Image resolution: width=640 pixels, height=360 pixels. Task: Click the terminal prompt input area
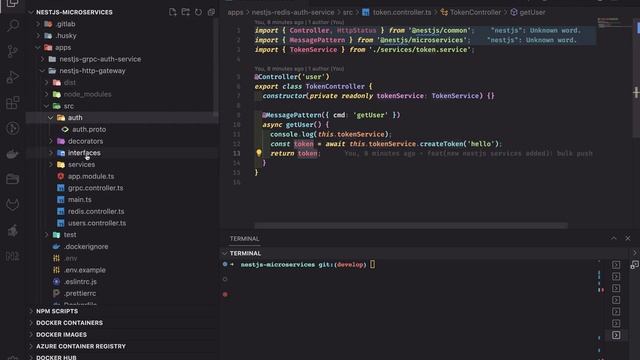coord(372,264)
